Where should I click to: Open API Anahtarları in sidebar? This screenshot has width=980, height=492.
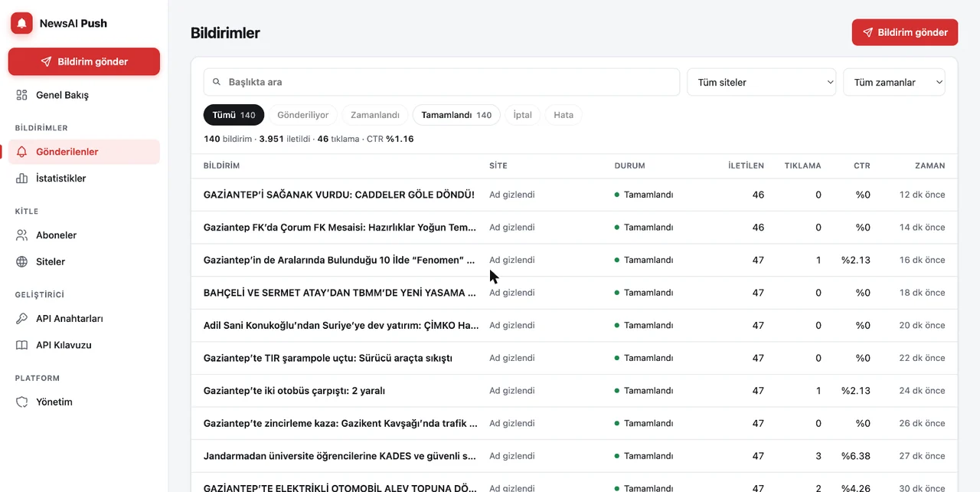click(84, 319)
